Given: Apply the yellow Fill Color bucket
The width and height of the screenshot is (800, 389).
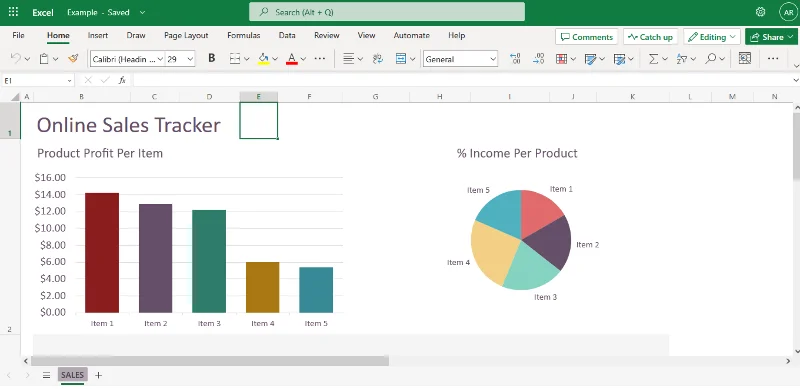Looking at the screenshot, I should pos(263,59).
